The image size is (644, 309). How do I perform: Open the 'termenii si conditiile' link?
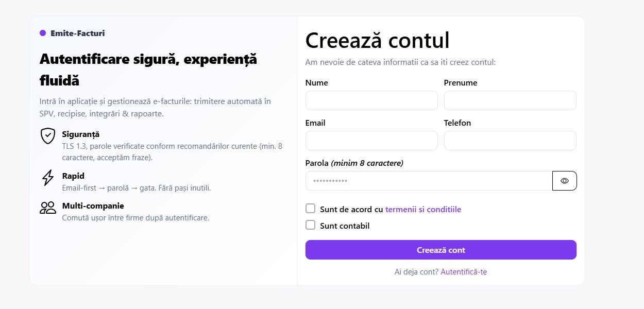click(423, 210)
